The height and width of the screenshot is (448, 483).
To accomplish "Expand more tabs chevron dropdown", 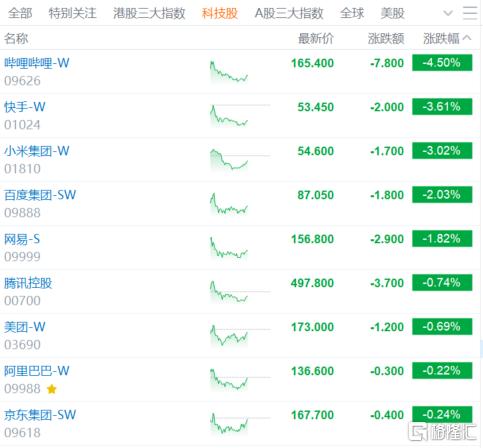I will tap(448, 13).
